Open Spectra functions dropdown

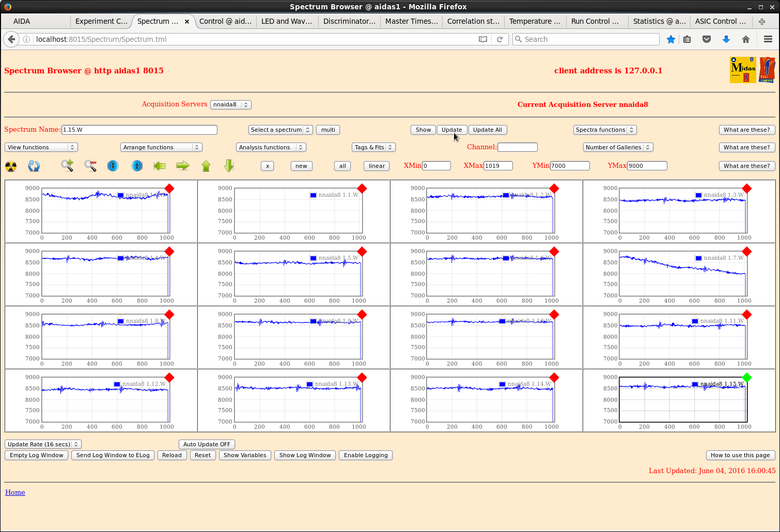[605, 130]
